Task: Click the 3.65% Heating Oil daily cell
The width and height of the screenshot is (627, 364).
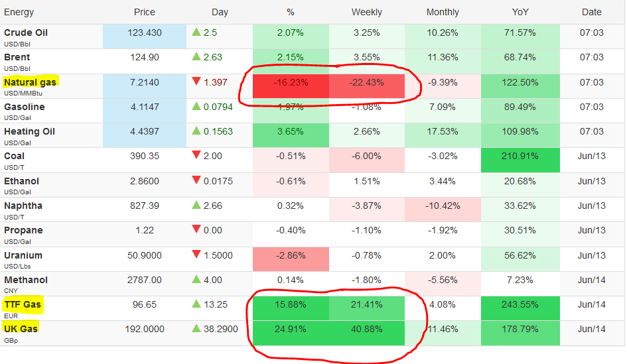Action: [291, 135]
